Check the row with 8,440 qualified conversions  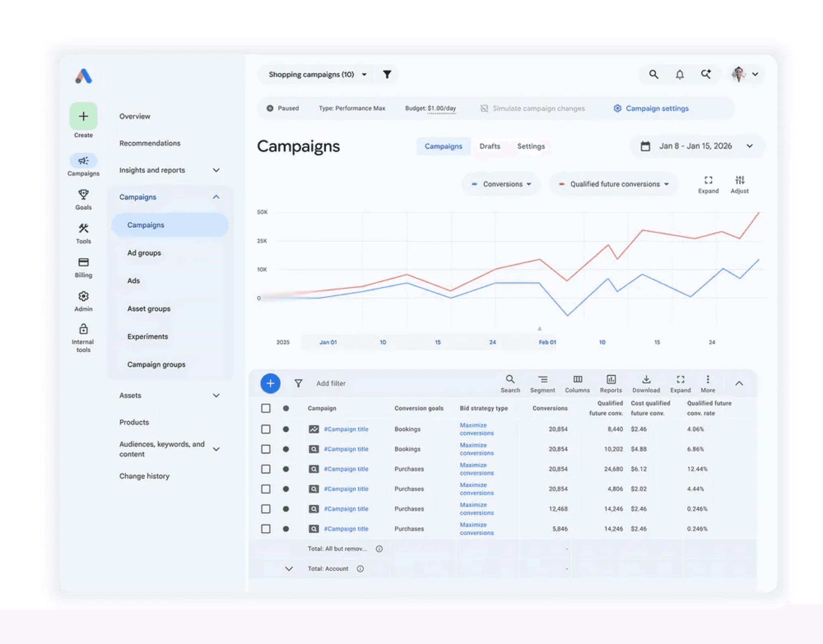pos(266,429)
